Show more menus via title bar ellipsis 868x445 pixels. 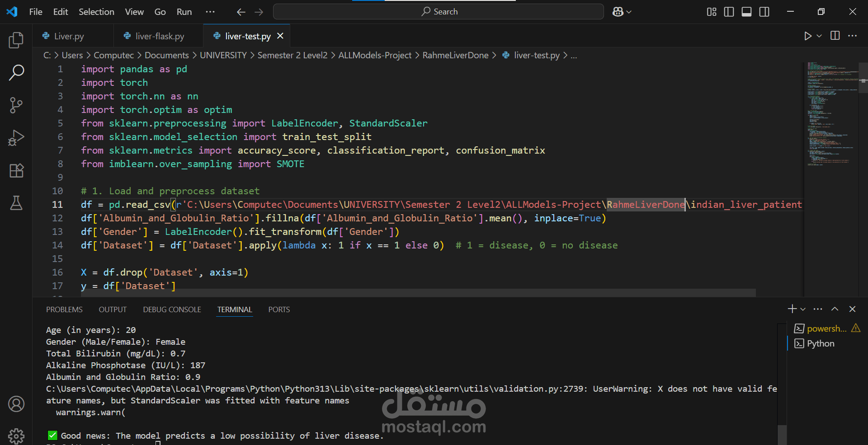pyautogui.click(x=210, y=12)
